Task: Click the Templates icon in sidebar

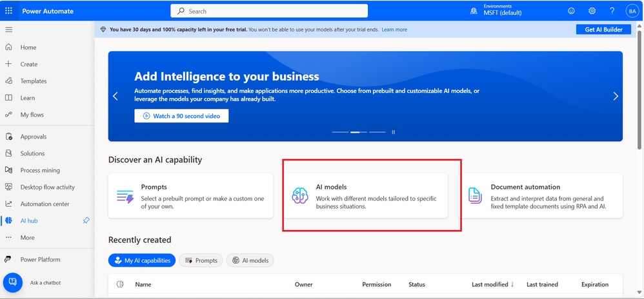Action: tap(8, 81)
